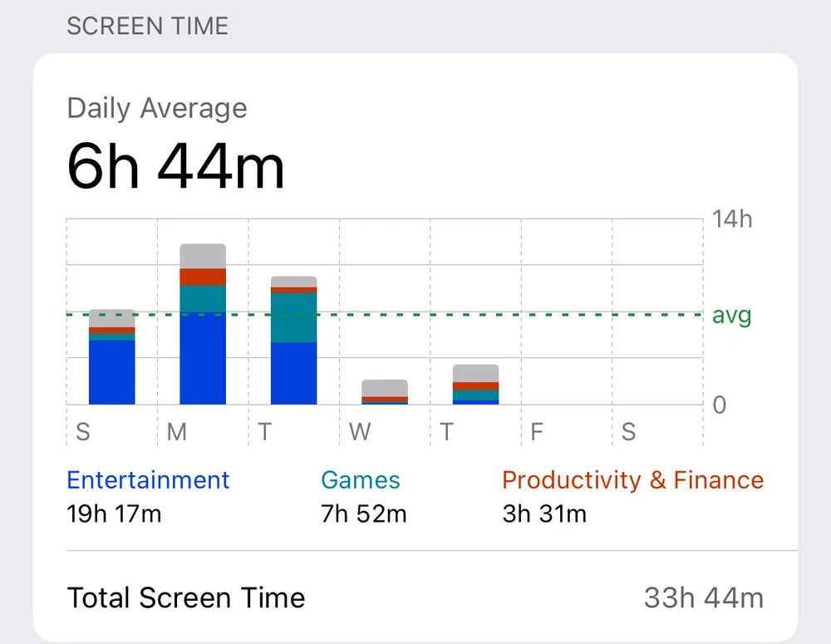This screenshot has height=644, width=831.
Task: Open the Entertainment category label
Action: point(148,480)
